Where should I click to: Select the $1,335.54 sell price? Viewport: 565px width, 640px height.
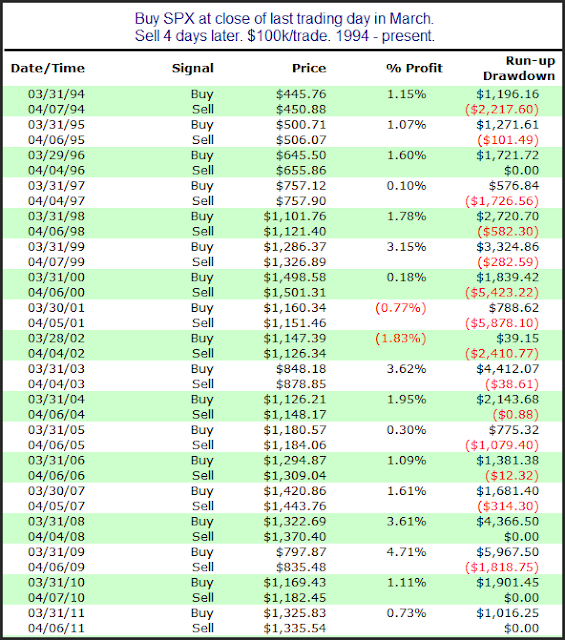click(295, 629)
